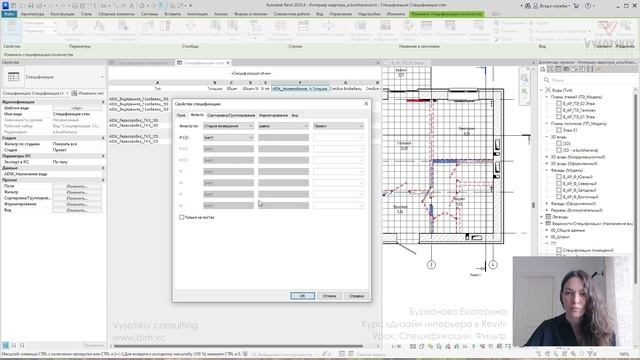Select the {3D} view in browser

567,144
